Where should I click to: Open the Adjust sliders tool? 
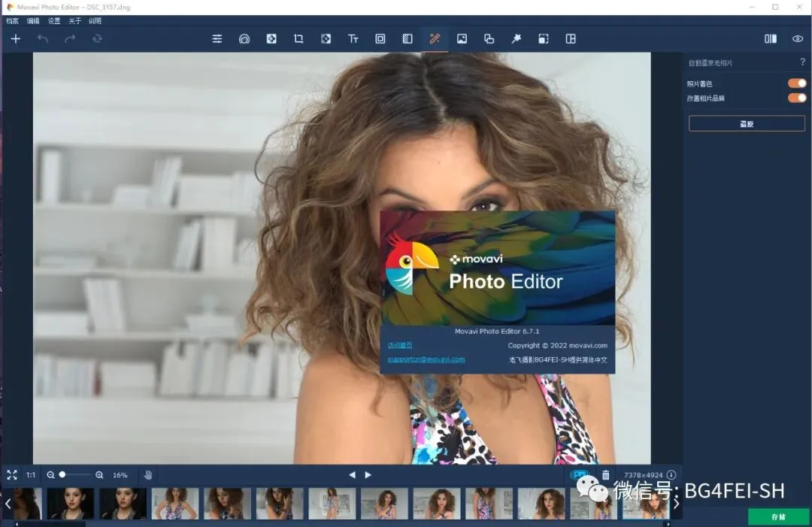[217, 39]
